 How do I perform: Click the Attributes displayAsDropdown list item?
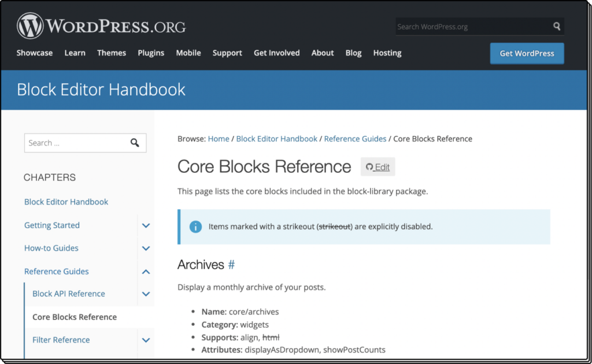[x=293, y=350]
